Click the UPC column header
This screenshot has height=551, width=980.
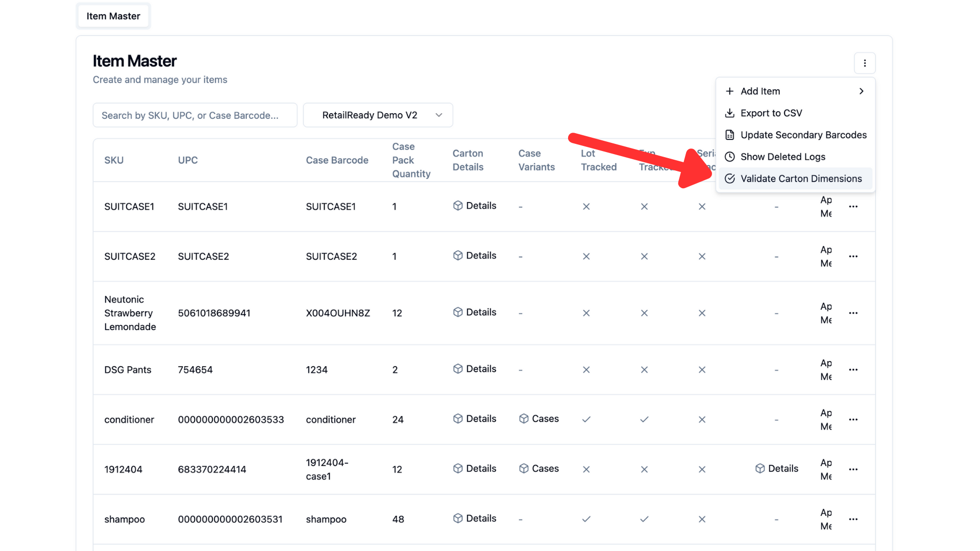click(x=188, y=160)
